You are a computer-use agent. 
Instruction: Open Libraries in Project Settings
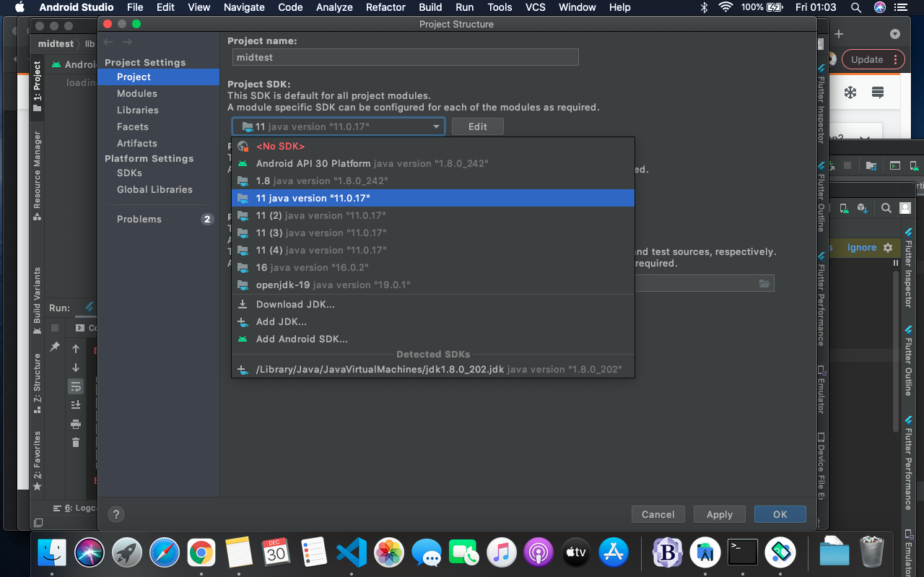(138, 110)
